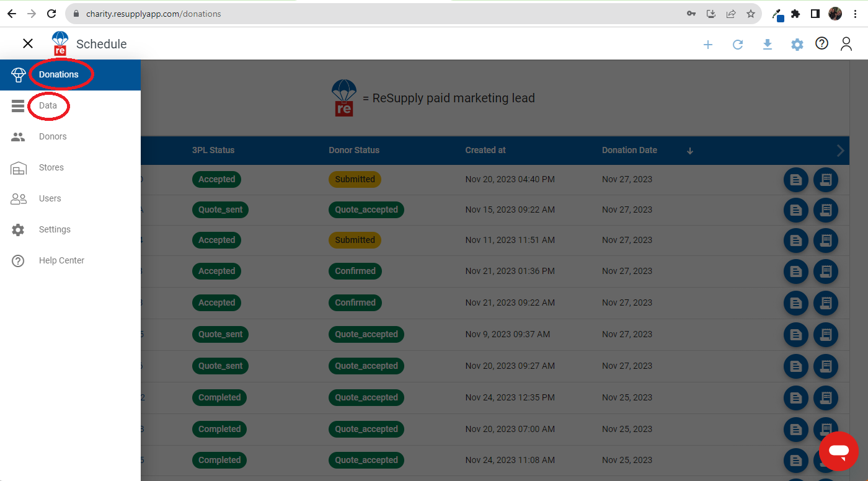The width and height of the screenshot is (868, 481).
Task: Click Completed badge in the Nov 20 07:00 AM row
Action: [x=219, y=429]
